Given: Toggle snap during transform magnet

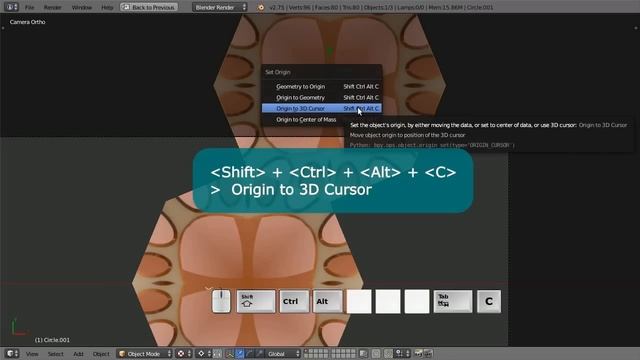Looking at the screenshot, I should pyautogui.click(x=388, y=354).
